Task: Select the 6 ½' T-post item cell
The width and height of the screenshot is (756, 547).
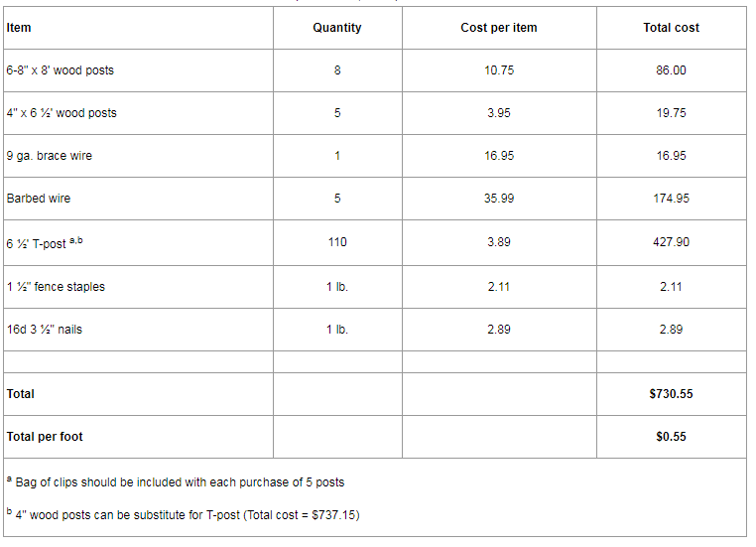Action: 45,243
